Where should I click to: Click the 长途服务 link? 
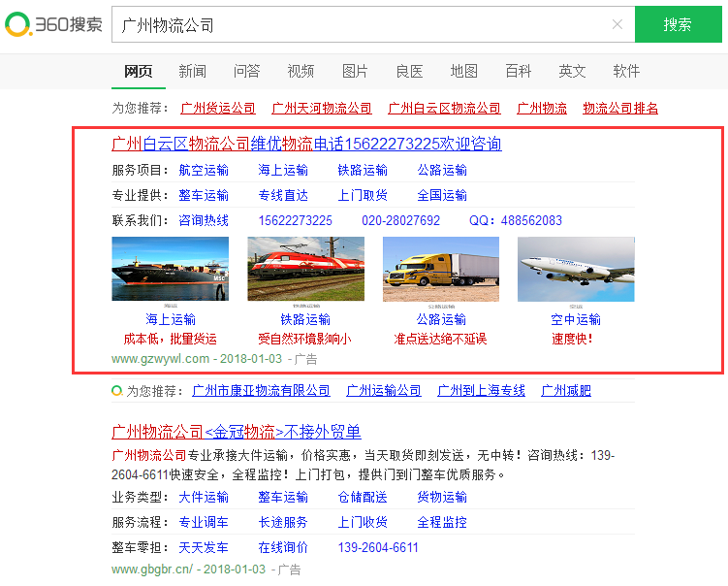(283, 522)
